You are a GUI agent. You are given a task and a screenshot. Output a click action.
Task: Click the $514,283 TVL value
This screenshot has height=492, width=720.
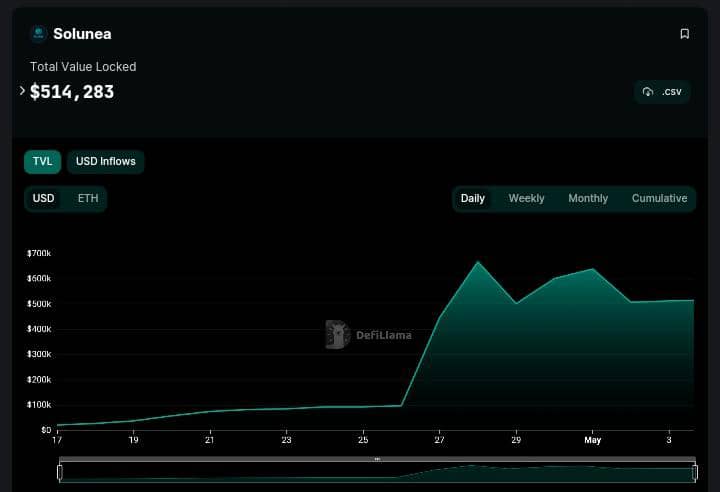[72, 92]
